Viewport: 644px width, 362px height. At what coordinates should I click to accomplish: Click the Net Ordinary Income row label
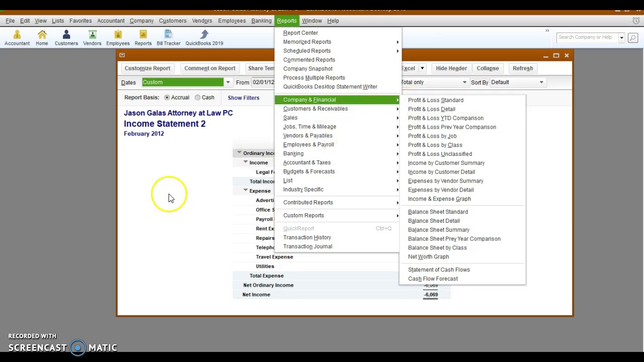click(268, 285)
